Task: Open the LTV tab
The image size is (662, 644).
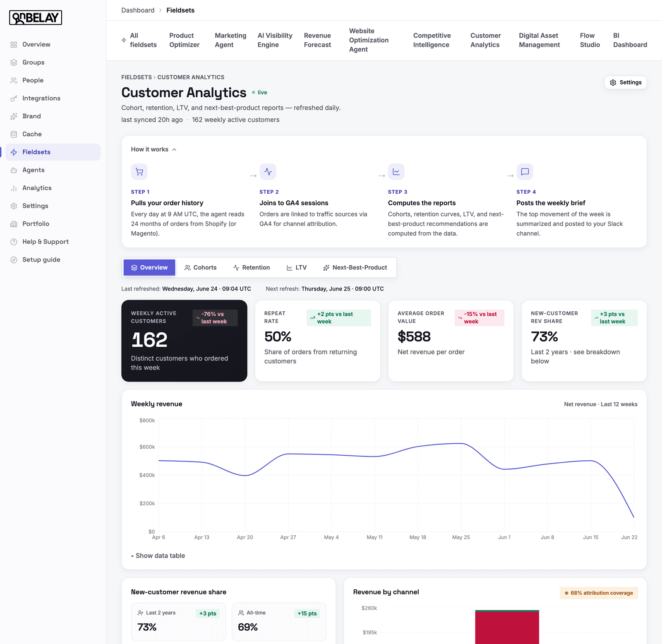Action: [x=297, y=268]
